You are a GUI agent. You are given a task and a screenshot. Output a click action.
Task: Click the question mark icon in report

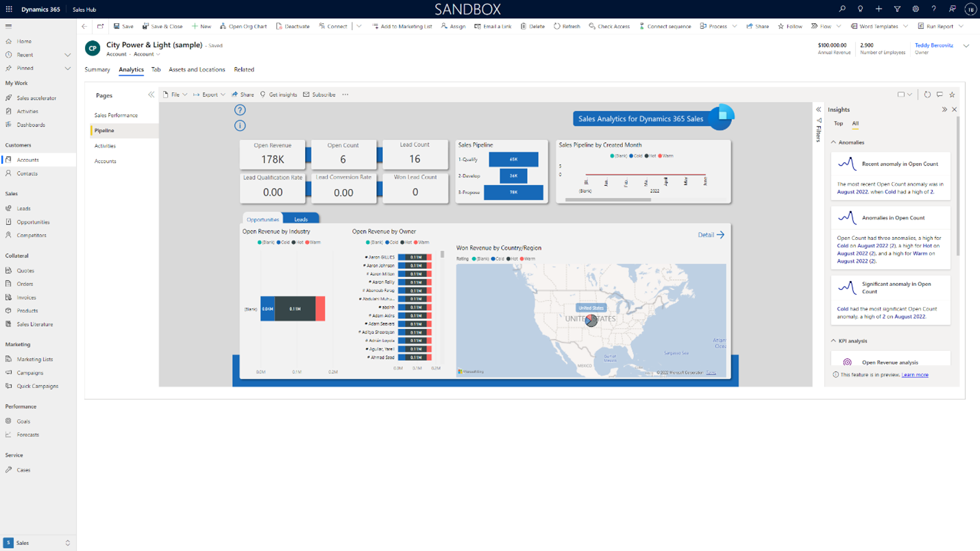240,110
